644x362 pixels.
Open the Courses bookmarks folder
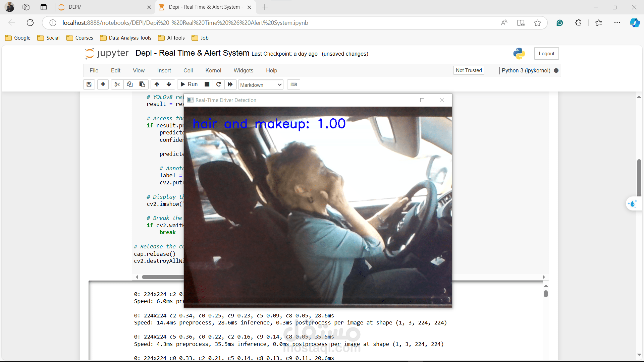coord(80,38)
